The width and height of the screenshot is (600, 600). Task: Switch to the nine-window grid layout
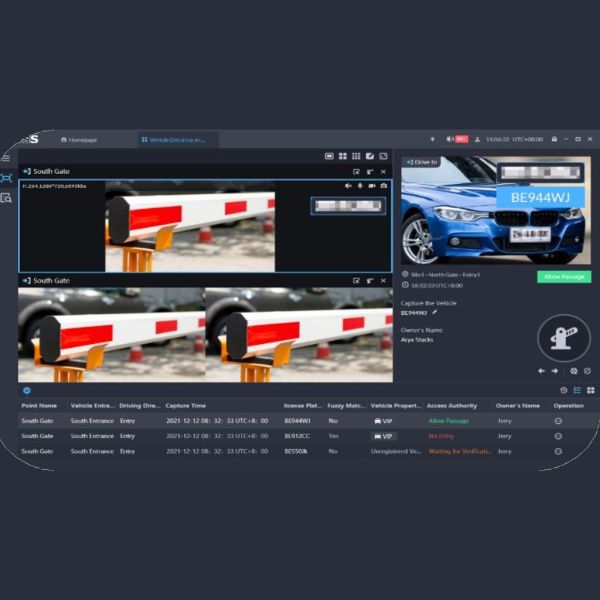click(356, 156)
